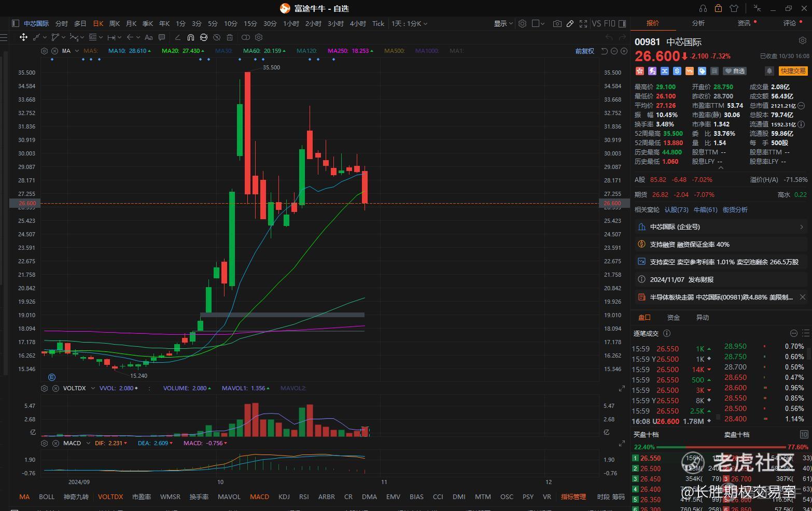Select the 资金 tab
Viewport: 812px width, 511px height.
[x=673, y=317]
